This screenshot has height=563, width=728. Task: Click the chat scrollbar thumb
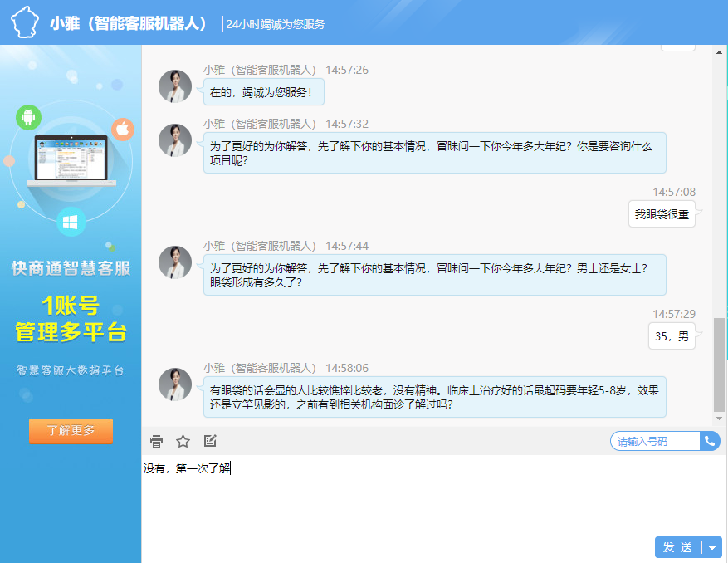pos(719,364)
